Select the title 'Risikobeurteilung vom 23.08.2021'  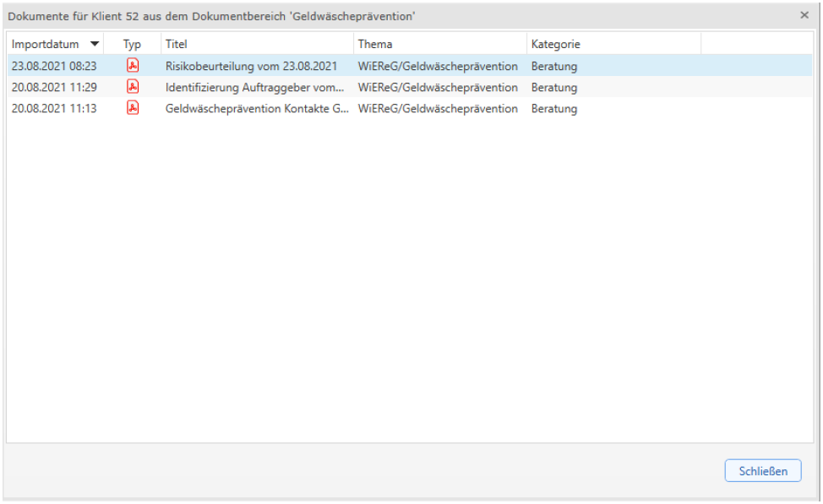pos(251,66)
